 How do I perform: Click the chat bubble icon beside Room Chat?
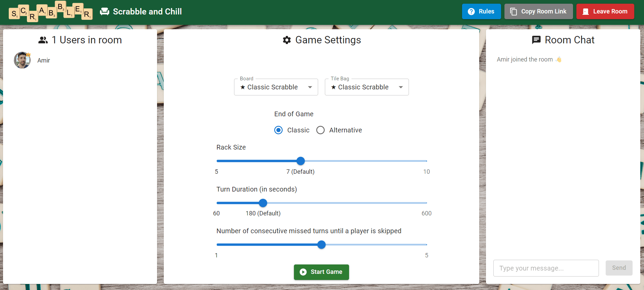(x=536, y=40)
